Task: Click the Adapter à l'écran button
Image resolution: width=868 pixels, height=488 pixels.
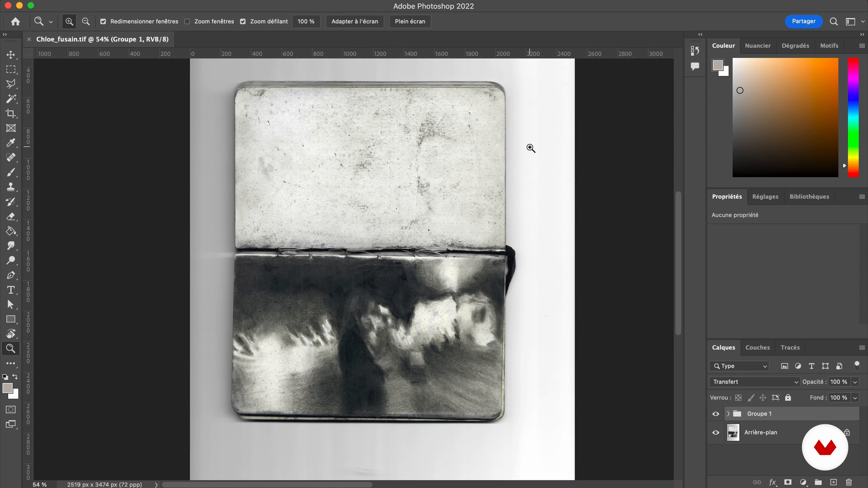Action: (354, 21)
